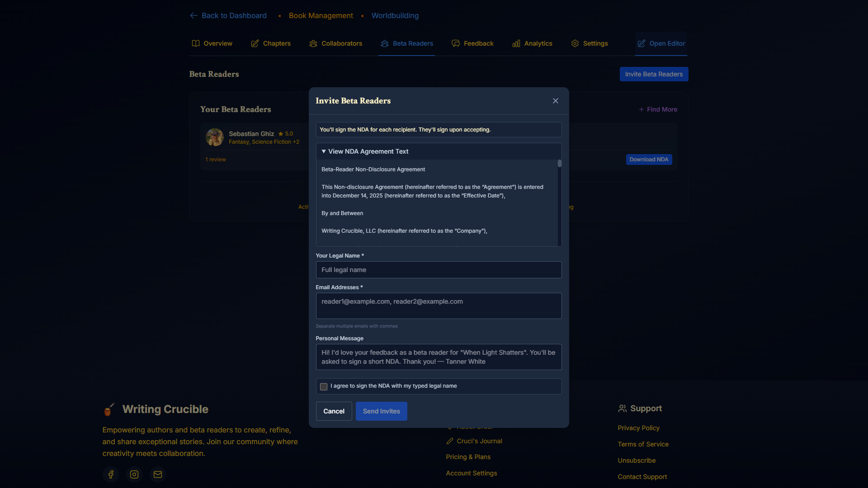Viewport: 868px width, 488px height.
Task: Click the Open Editor pencil icon
Action: (x=641, y=43)
